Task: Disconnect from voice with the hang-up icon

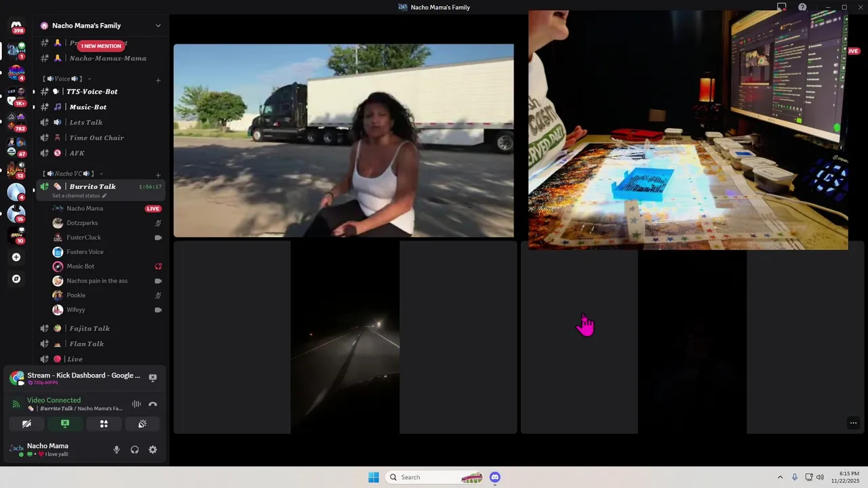Action: [153, 404]
